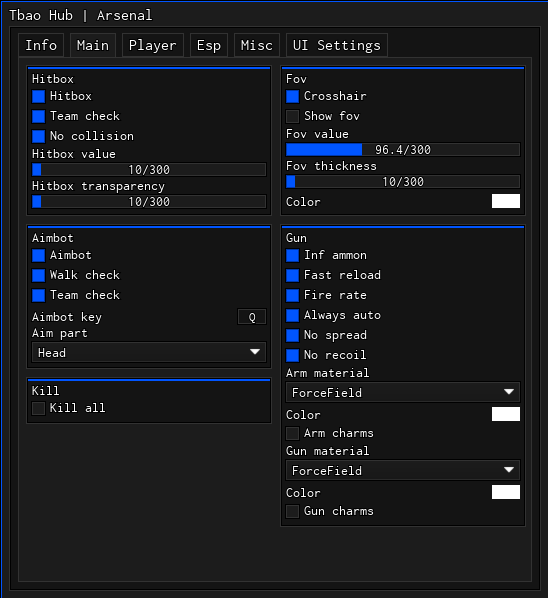The image size is (548, 598).
Task: Click the Aimbot key label
Action: (67, 317)
